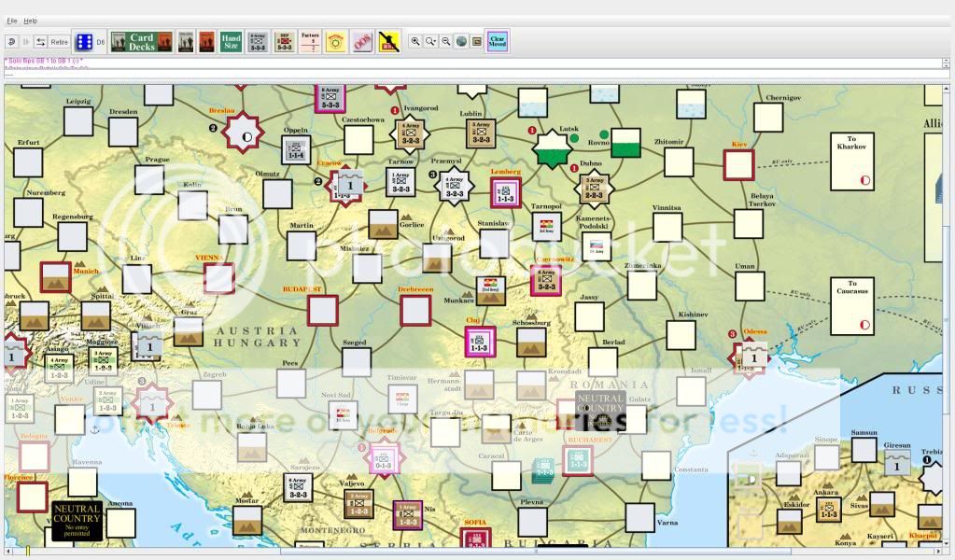Open the Factors chart icon
Screen dimensions: 955x560
coord(310,42)
